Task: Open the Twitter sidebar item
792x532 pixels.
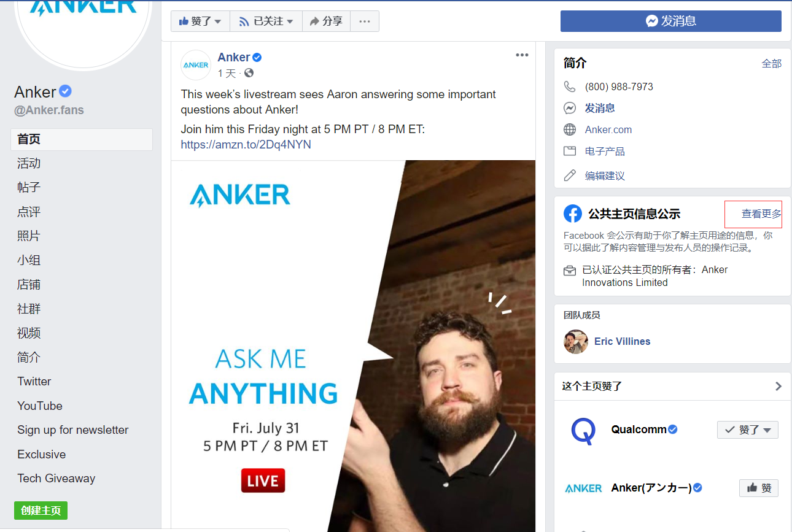Action: tap(34, 382)
